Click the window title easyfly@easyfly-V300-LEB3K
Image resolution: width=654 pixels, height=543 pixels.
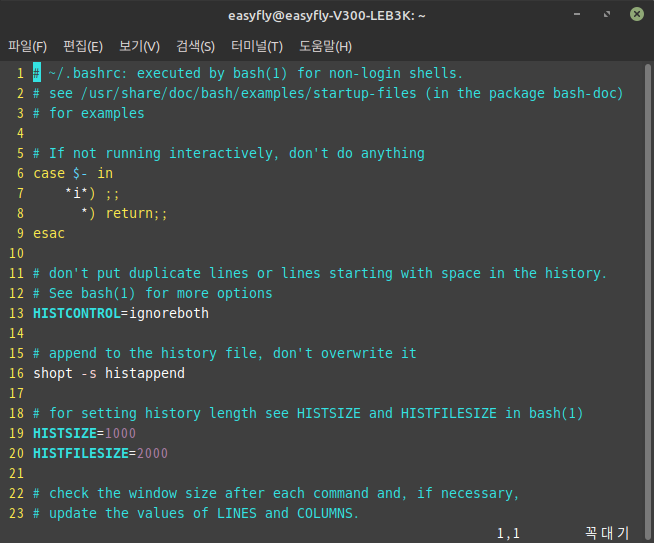327,16
